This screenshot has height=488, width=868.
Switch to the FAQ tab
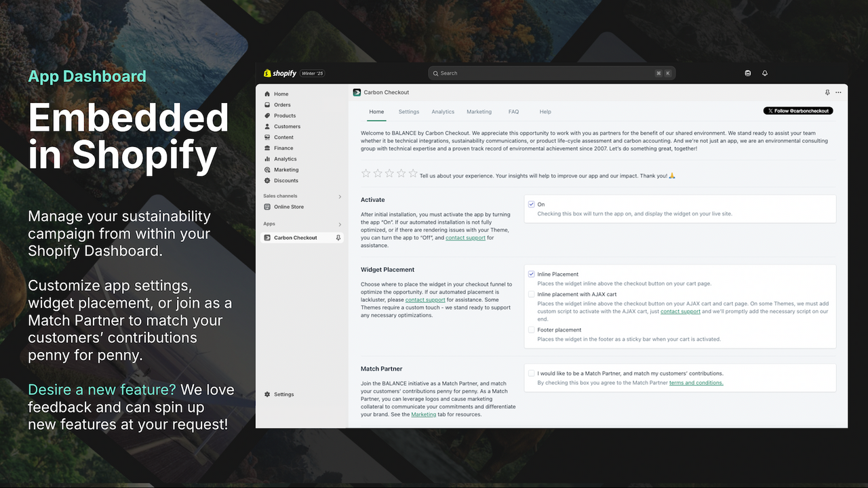pos(513,112)
